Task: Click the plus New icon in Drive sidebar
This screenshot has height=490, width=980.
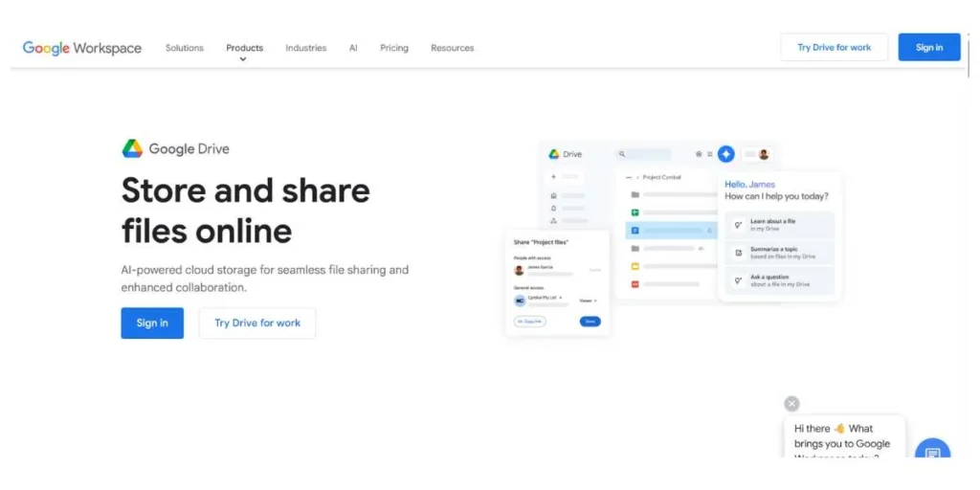Action: 553,177
